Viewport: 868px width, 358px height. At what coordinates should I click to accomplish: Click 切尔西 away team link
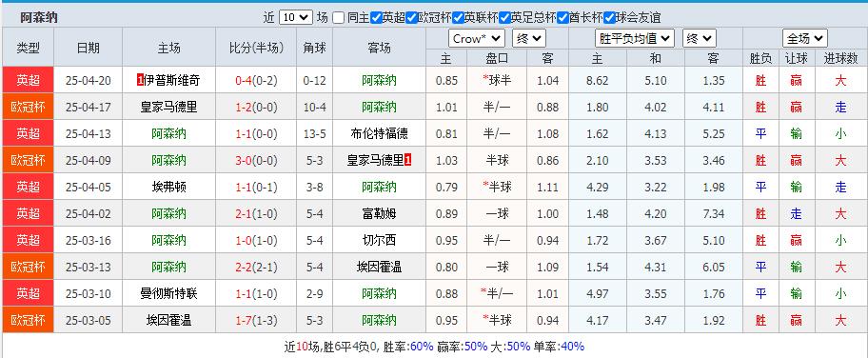pos(379,240)
